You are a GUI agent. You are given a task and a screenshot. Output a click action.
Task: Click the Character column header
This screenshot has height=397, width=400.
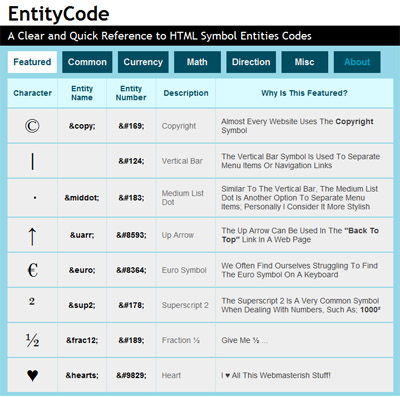[32, 93]
